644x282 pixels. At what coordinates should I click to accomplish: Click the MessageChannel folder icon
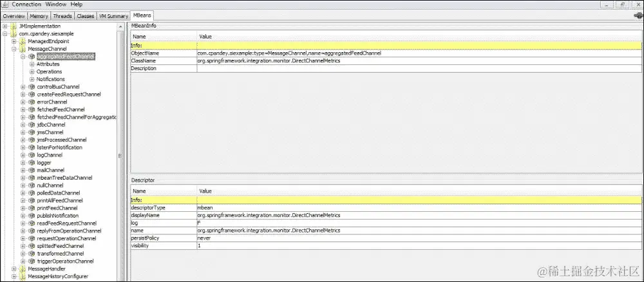pos(23,49)
